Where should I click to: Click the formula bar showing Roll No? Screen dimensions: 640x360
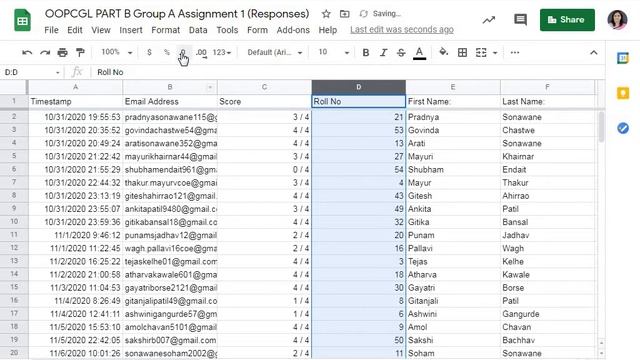pos(347,72)
